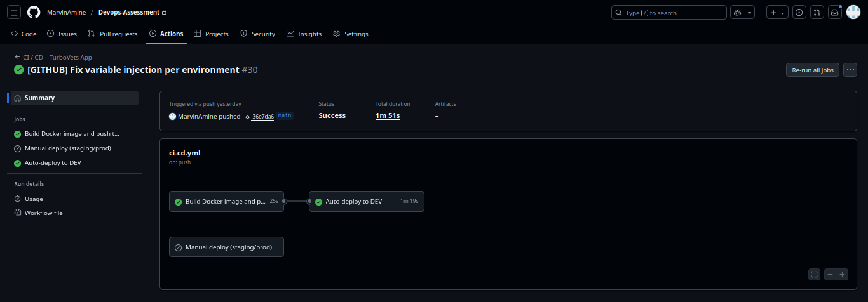Open the 1m 51s total duration link
Screen dimensions: 868x302
coord(388,116)
